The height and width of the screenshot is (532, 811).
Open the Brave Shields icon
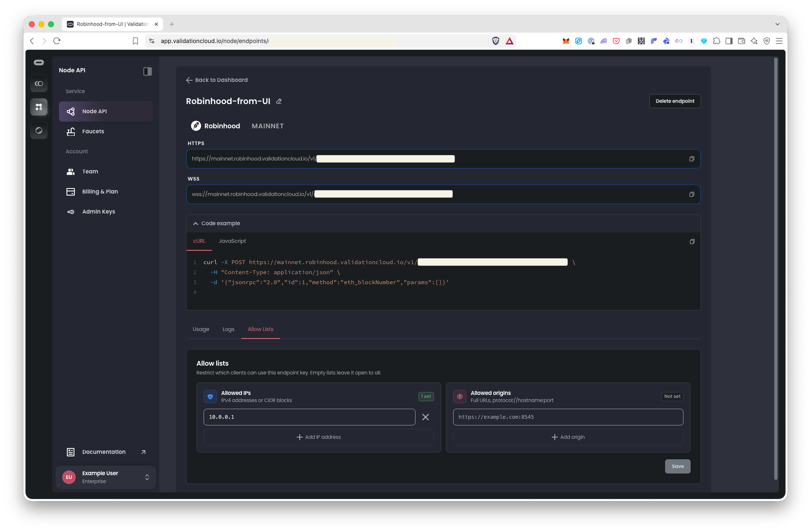(496, 41)
